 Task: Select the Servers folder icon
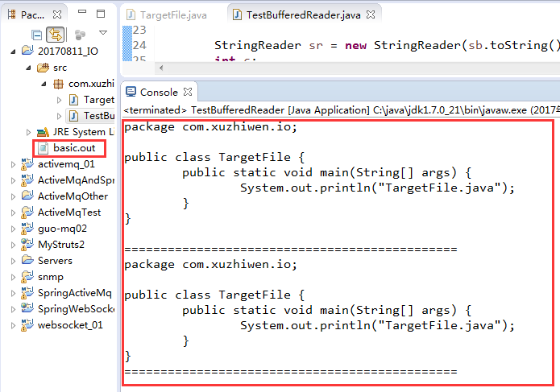coord(27,260)
